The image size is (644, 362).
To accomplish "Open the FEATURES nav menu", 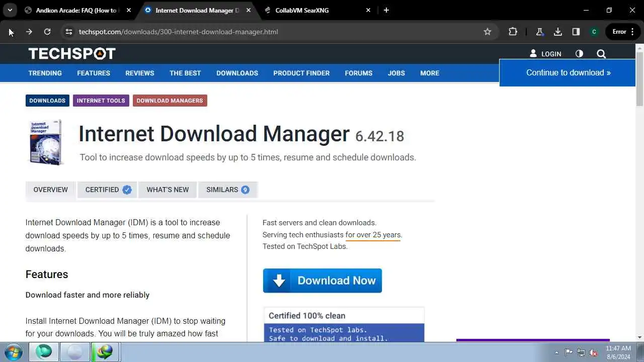I will pos(94,73).
